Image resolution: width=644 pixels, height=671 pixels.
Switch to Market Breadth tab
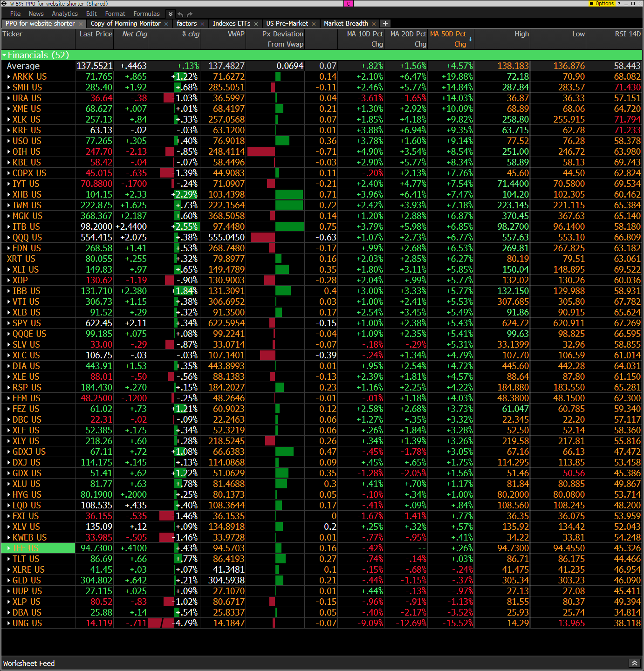point(346,23)
